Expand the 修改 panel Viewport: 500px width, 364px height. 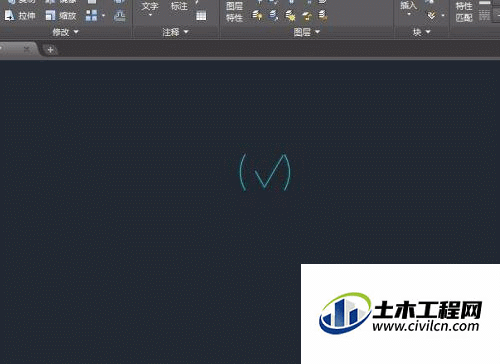65,32
